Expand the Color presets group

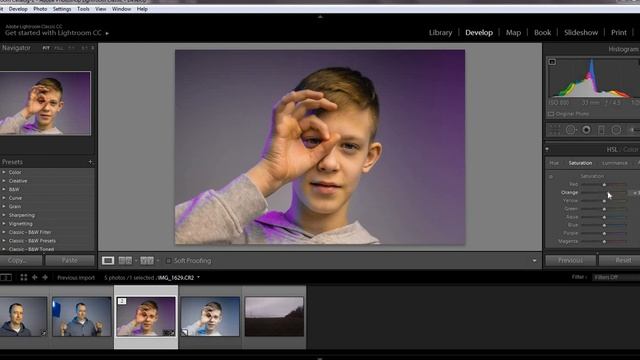tap(4, 172)
